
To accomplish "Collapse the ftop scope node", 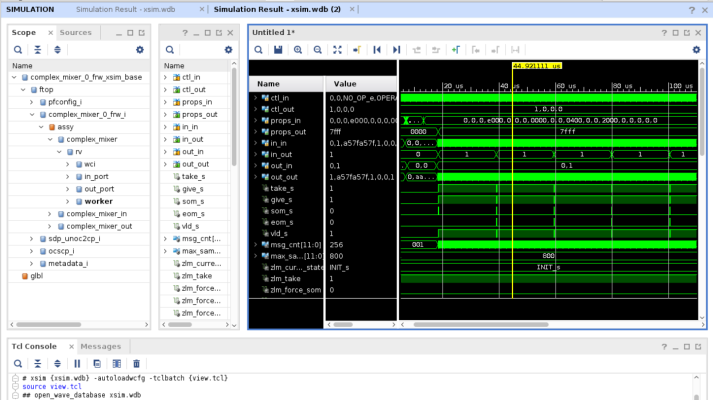I will [23, 90].
